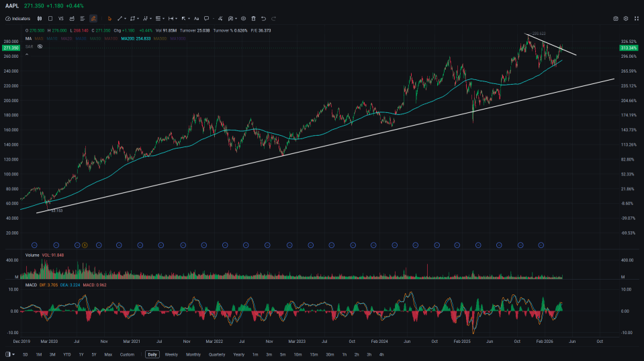
Task: Select the orange cursor pointer tool
Action: point(109,19)
